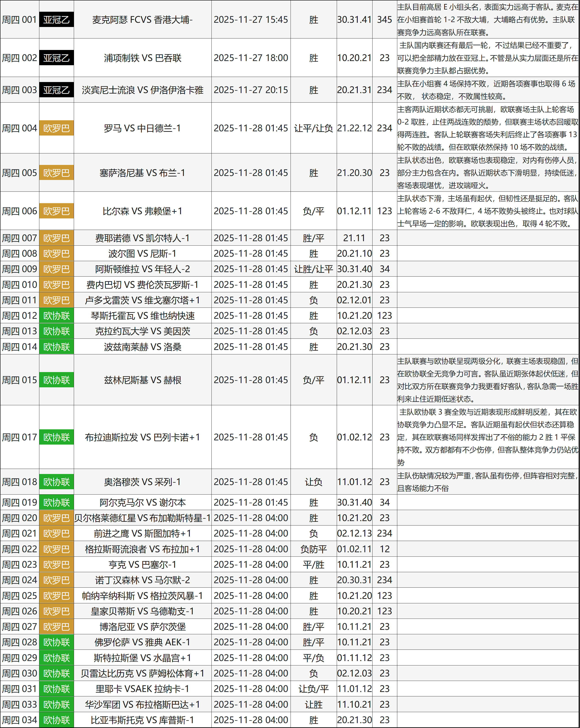Select the 让负 pick for 奥洛穆茨 VS 采列-1
Image resolution: width=580 pixels, height=728 pixels.
coord(313,482)
